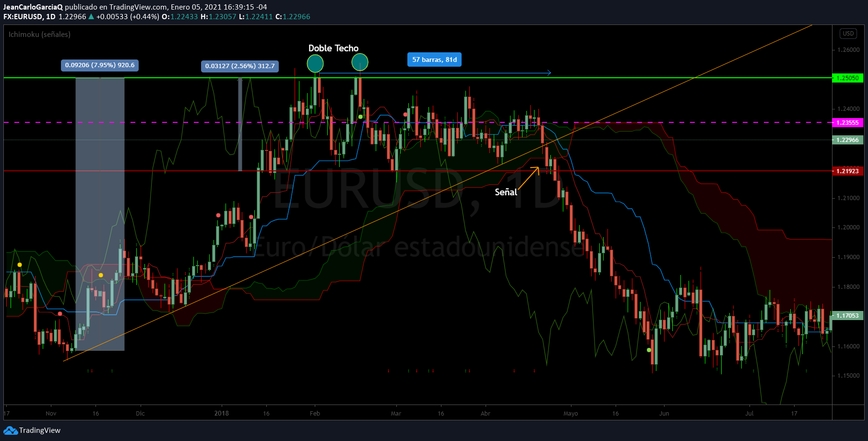Click the JeanCarloGarciaQ author name
The width and height of the screenshot is (868, 441).
(33, 7)
